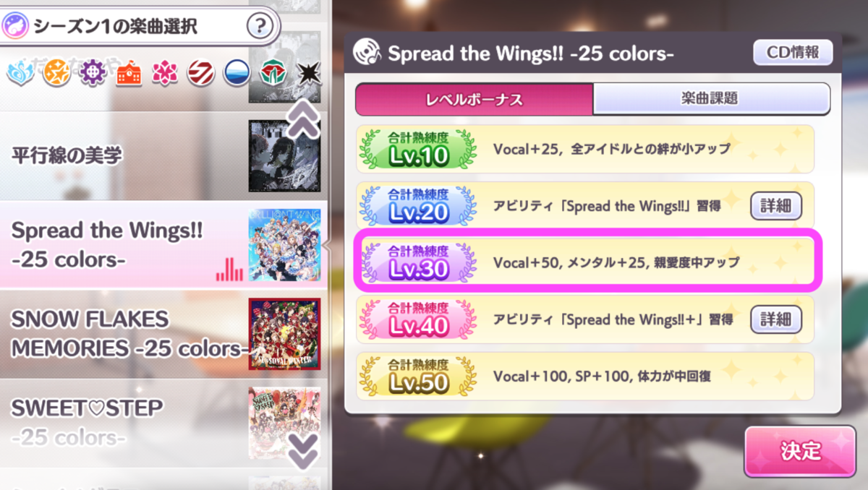Open the CD情報 button

(793, 52)
